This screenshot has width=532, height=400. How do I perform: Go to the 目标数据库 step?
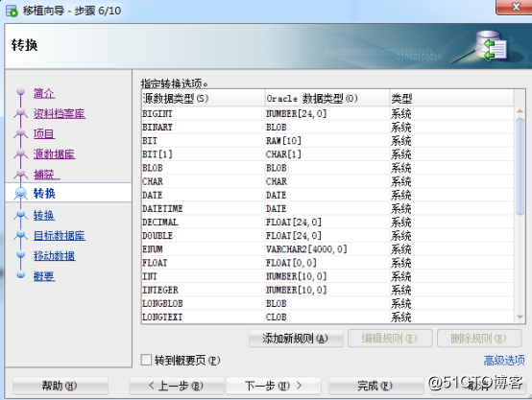[59, 236]
